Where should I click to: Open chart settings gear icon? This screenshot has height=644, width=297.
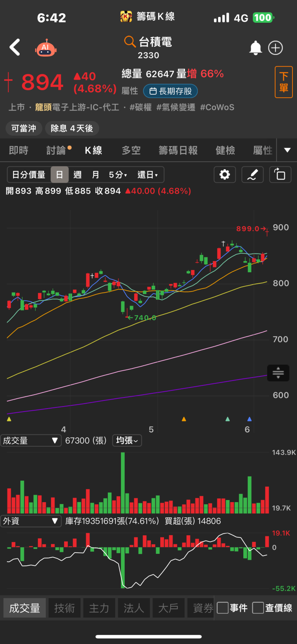coord(225,175)
